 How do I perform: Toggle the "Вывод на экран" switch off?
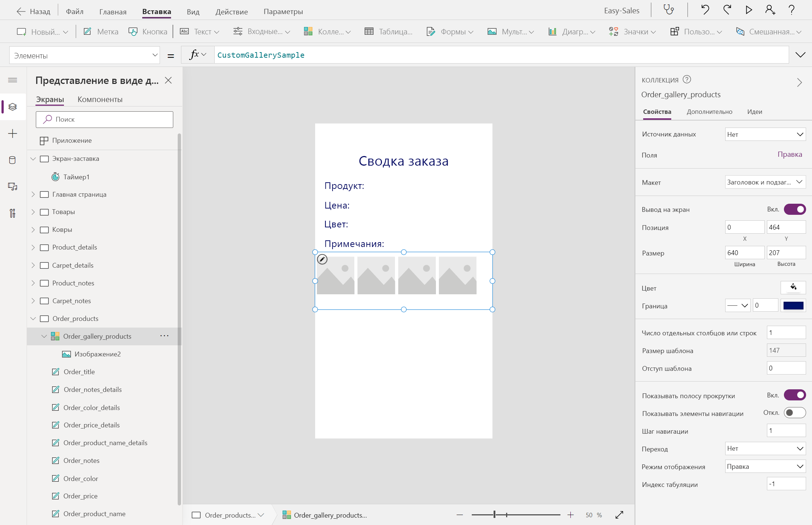click(795, 209)
